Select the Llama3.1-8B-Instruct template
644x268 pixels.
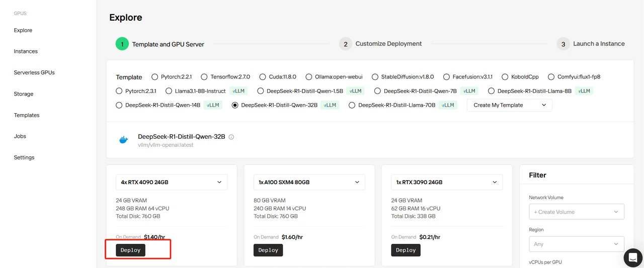coord(168,91)
